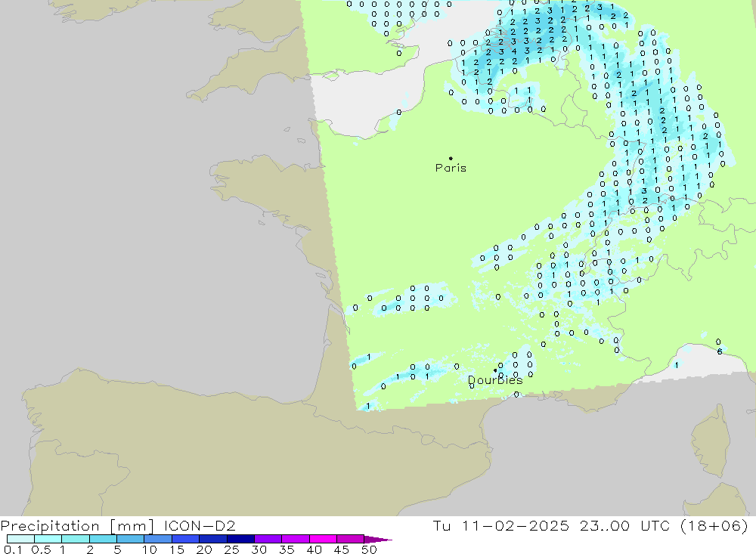This screenshot has width=756, height=554.
Task: Select the 10–15 mm legend color swatch
Action: [x=158, y=539]
